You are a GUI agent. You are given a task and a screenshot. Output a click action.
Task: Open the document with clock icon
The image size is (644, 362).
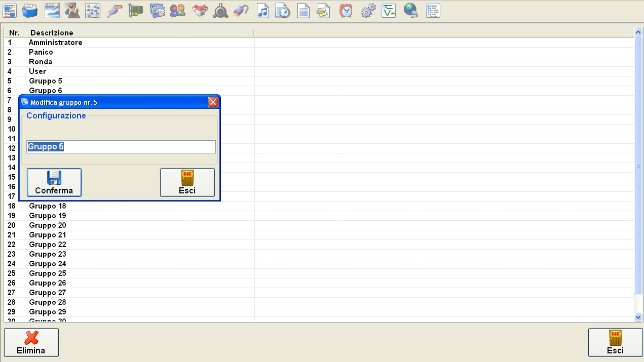point(282,11)
